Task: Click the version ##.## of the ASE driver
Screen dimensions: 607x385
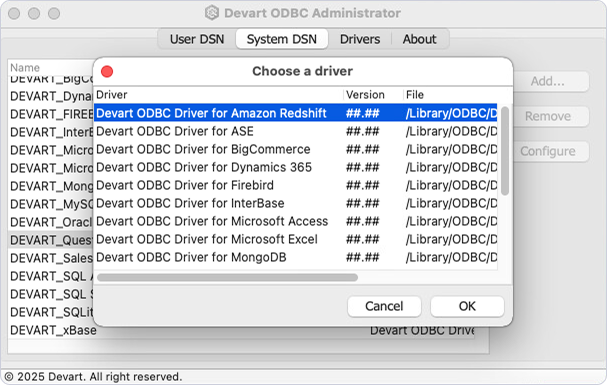Action: [x=363, y=131]
